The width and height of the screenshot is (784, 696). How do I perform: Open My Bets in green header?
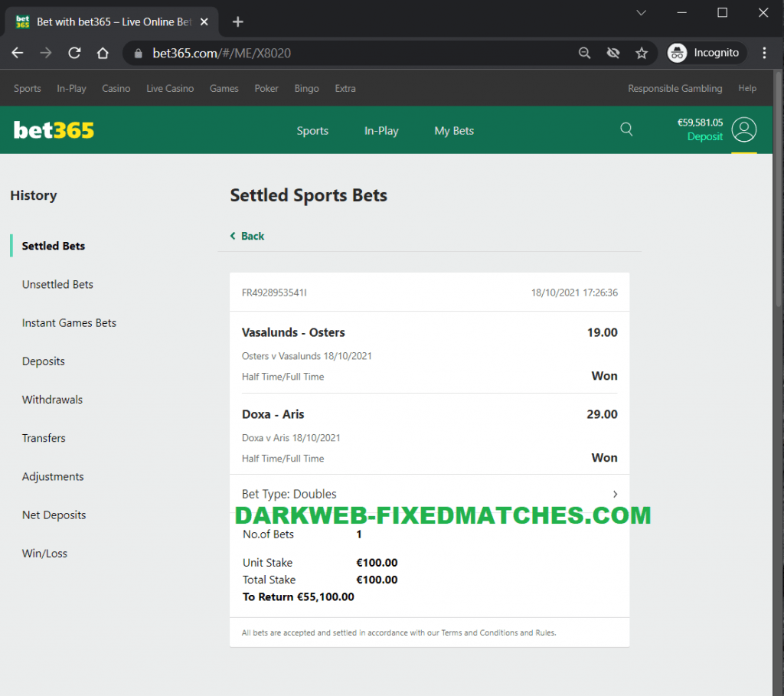454,131
